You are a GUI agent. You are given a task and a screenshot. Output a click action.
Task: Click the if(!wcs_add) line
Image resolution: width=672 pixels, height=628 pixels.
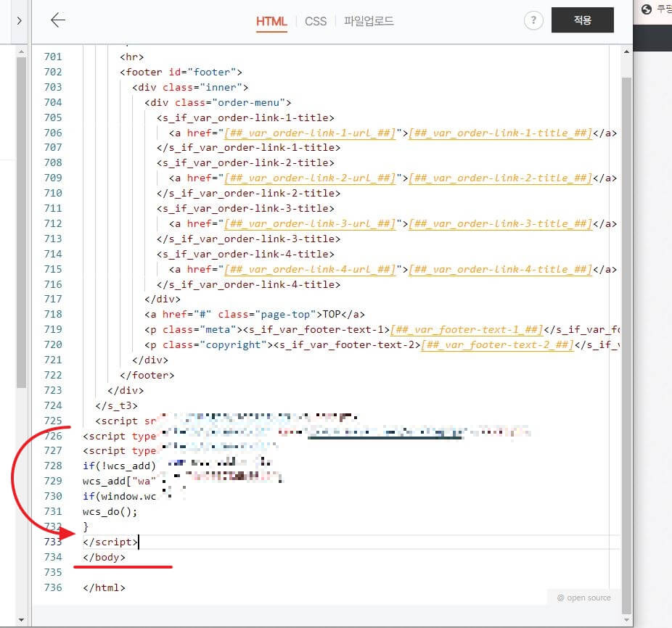120,466
